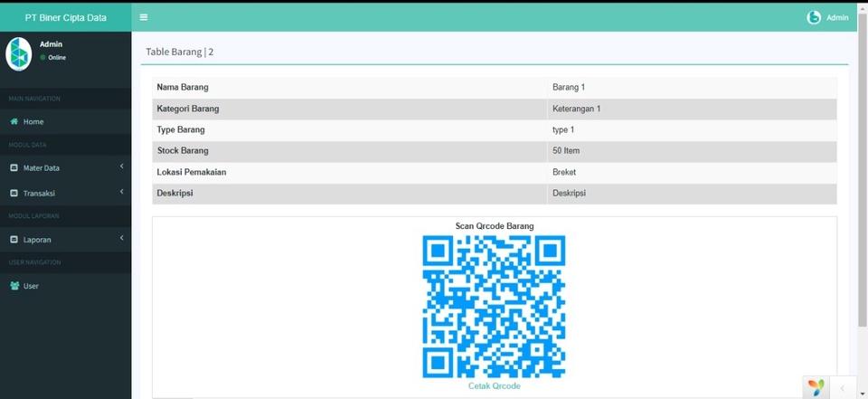Open the User menu item

(x=66, y=286)
